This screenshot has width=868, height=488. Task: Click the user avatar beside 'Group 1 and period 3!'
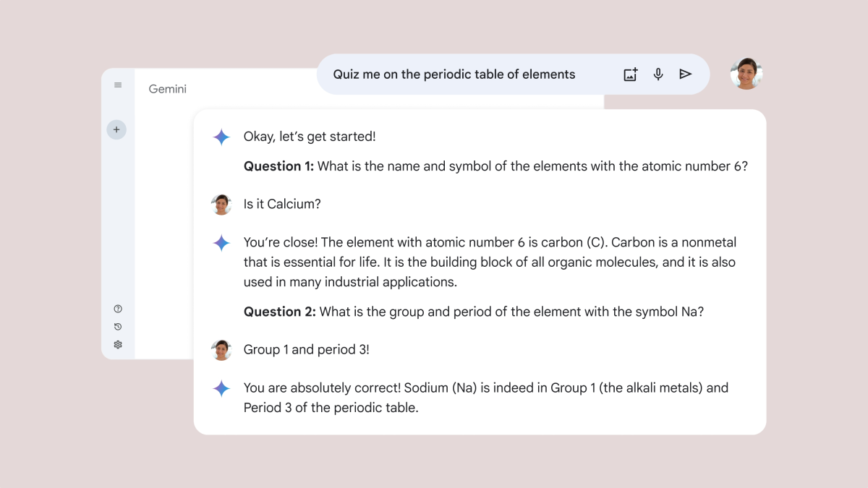coord(221,350)
